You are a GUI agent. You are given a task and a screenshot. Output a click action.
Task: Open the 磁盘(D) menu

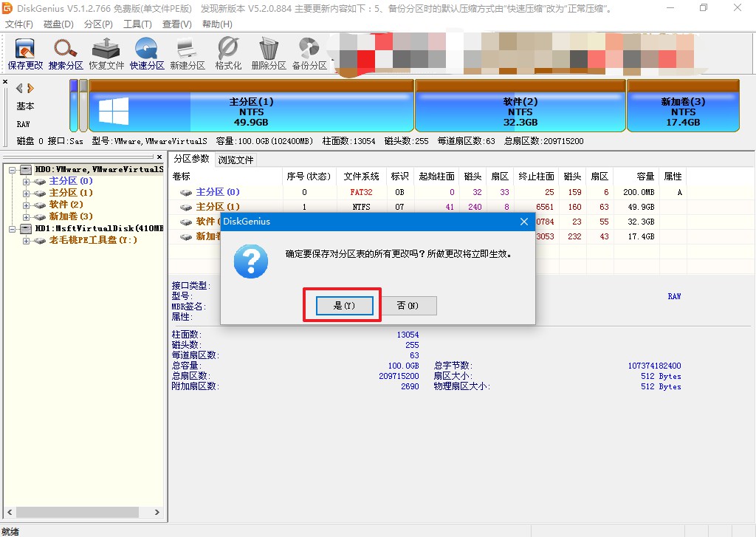coord(58,24)
